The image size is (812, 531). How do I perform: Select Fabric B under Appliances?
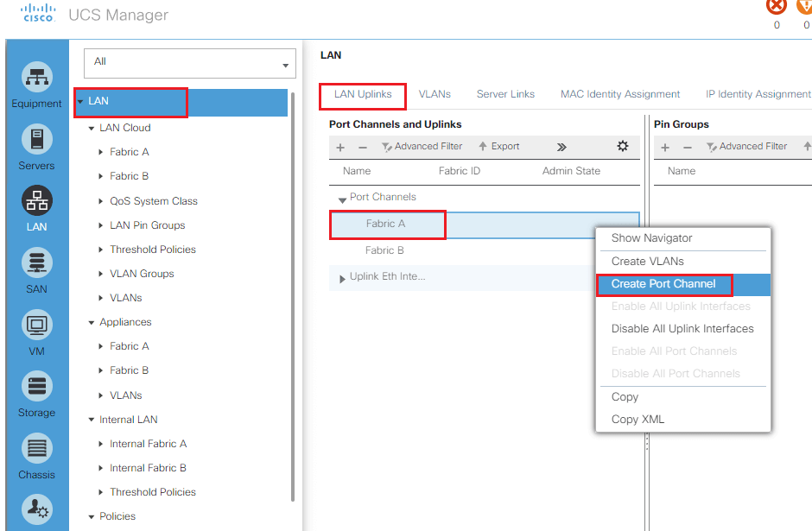coord(130,370)
